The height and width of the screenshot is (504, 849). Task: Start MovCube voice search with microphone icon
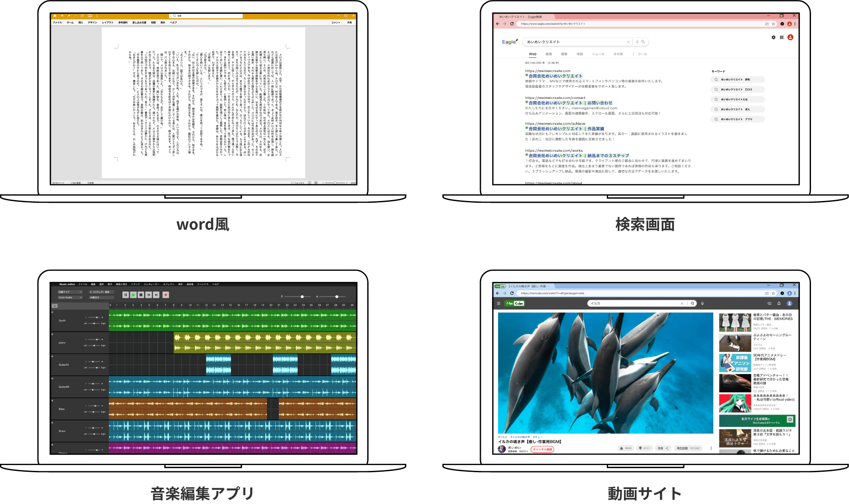coord(702,303)
